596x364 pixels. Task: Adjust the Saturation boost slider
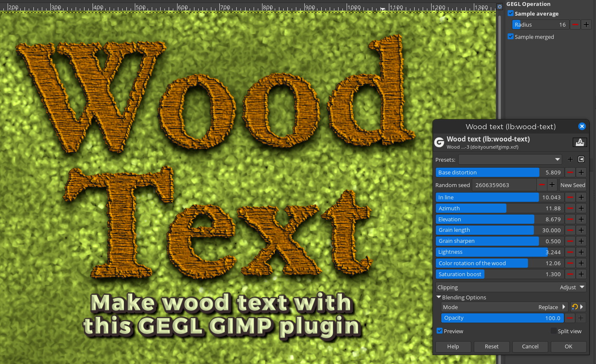[x=500, y=274]
